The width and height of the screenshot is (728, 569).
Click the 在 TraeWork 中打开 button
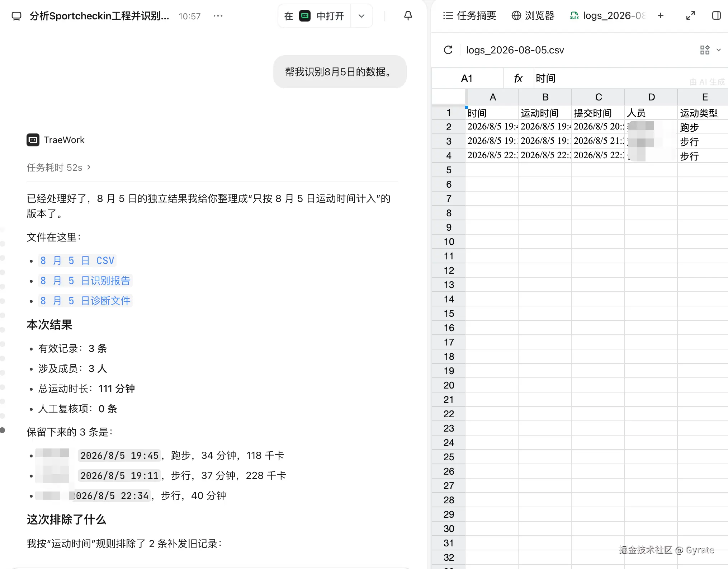314,16
